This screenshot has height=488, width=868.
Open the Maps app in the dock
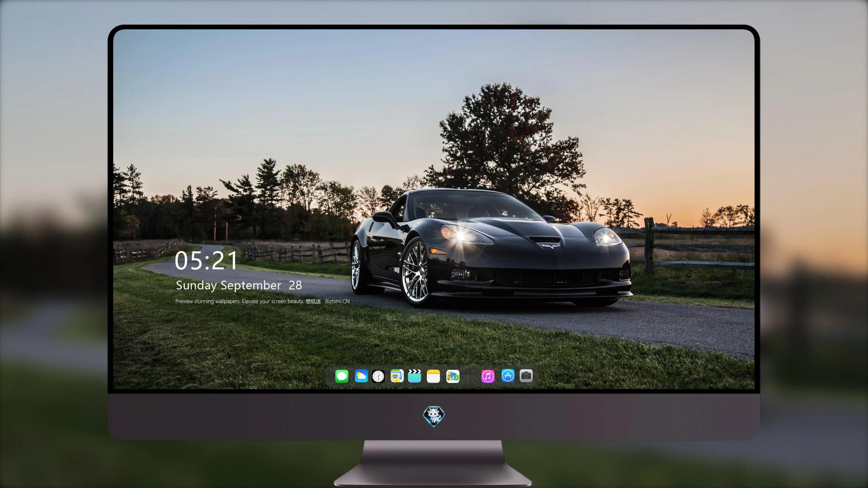pos(397,376)
